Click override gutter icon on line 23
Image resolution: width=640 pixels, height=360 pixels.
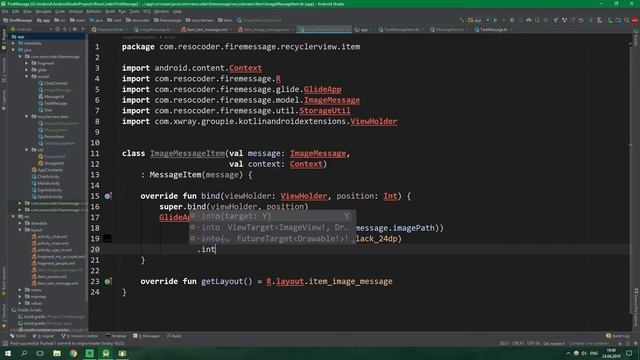click(x=108, y=281)
